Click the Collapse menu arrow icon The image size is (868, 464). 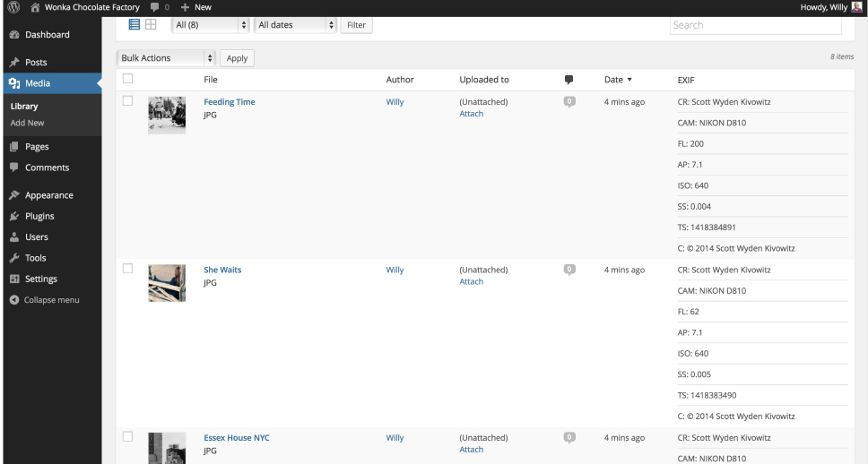pos(14,300)
